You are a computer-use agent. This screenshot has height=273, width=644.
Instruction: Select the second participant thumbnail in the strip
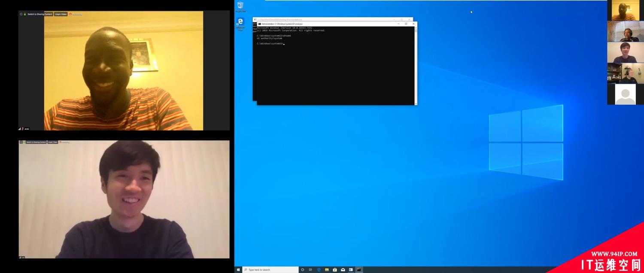coord(625,31)
